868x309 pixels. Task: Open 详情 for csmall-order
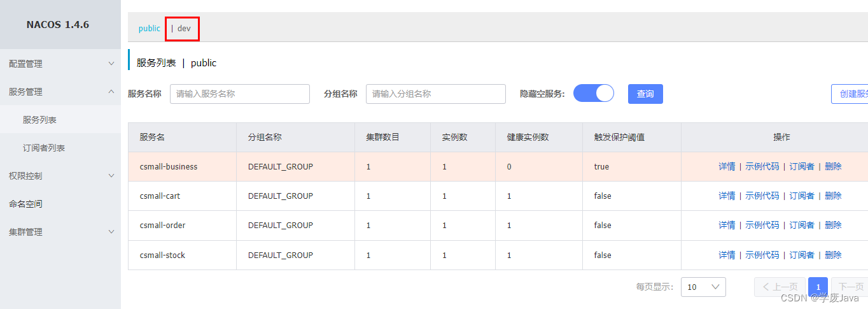point(727,225)
